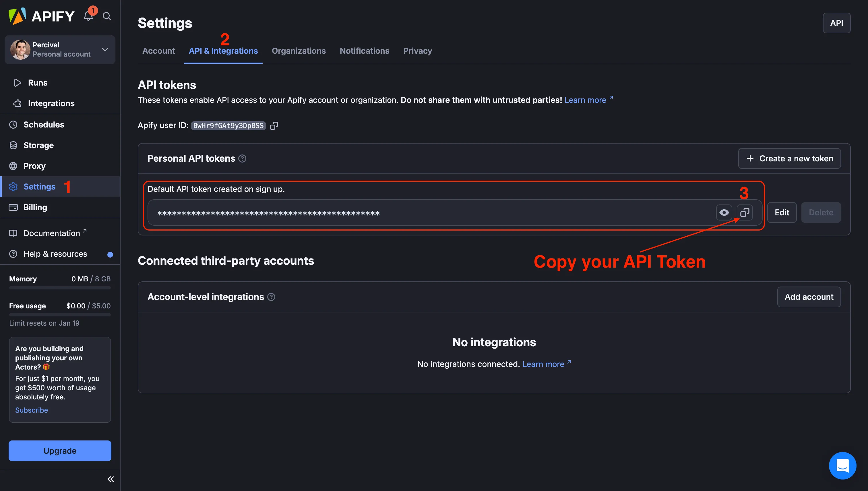This screenshot has height=491, width=868.
Task: Open notifications via the bell icon
Action: coord(88,16)
